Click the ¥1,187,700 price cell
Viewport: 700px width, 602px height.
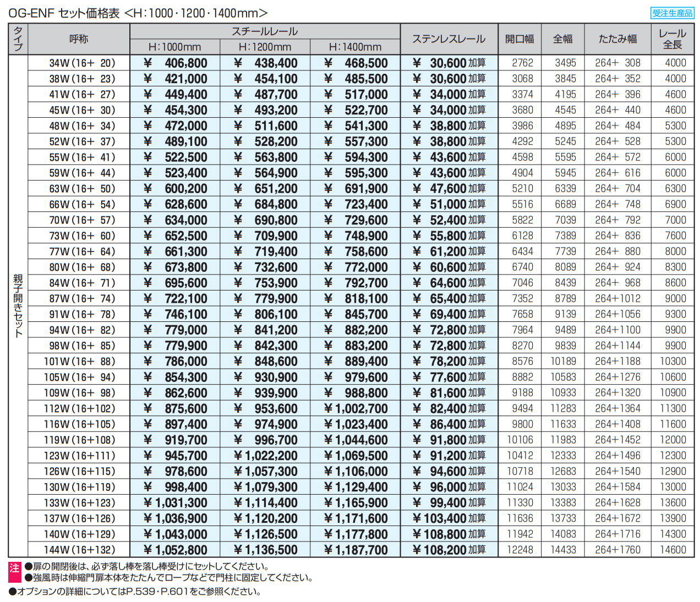pos(356,550)
